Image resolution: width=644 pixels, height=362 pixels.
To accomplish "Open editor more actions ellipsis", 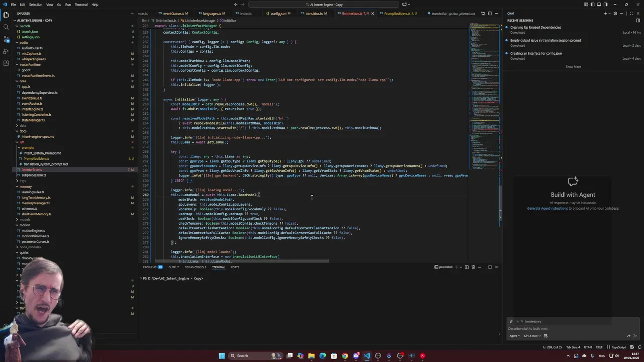I will click(x=496, y=13).
